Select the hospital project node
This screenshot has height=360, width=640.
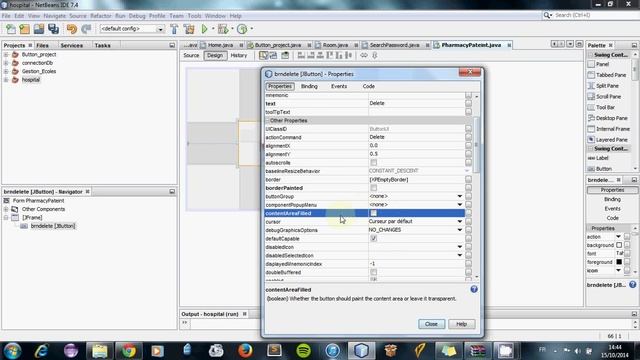(x=31, y=80)
